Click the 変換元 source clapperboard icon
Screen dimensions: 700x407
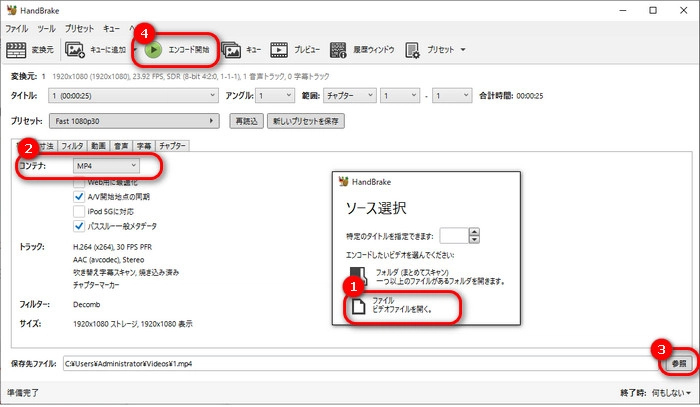(16, 50)
